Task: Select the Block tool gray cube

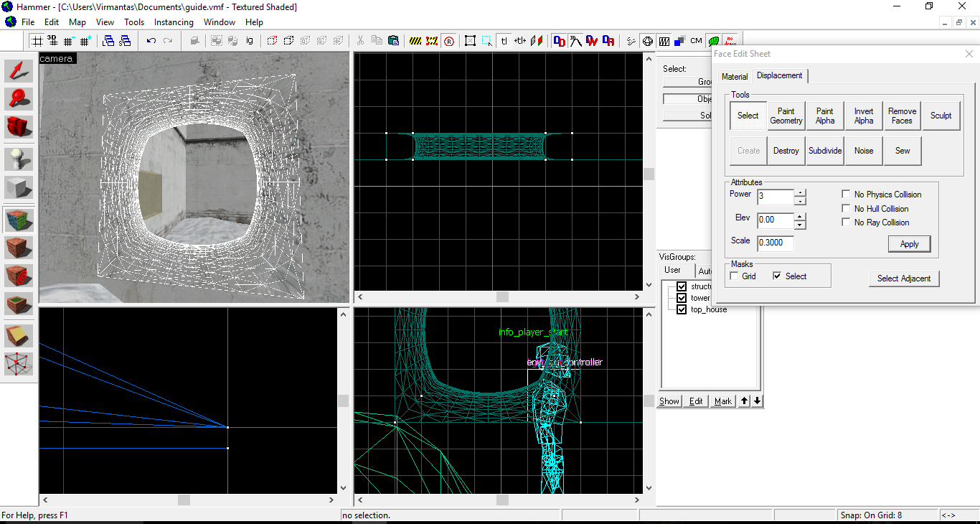Action: 19,188
